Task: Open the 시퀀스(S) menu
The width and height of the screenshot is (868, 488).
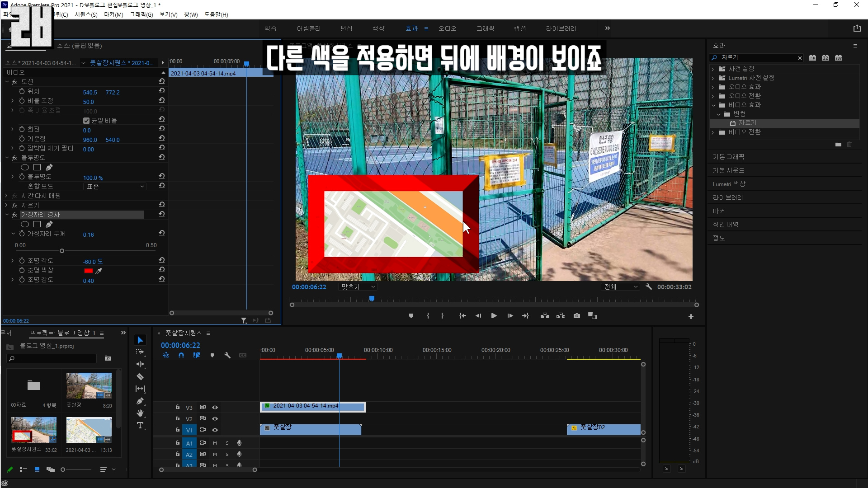Action: coord(86,14)
